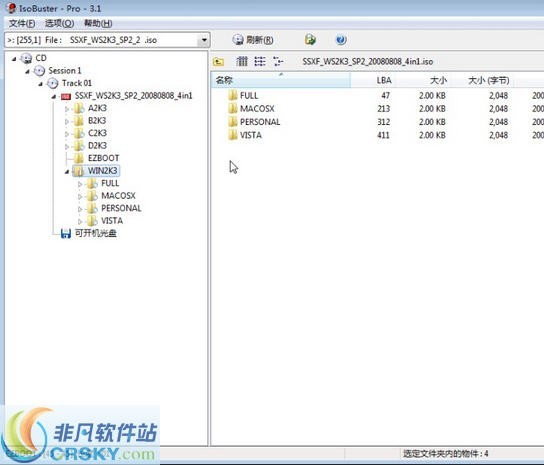Go up one folder level icon

219,62
